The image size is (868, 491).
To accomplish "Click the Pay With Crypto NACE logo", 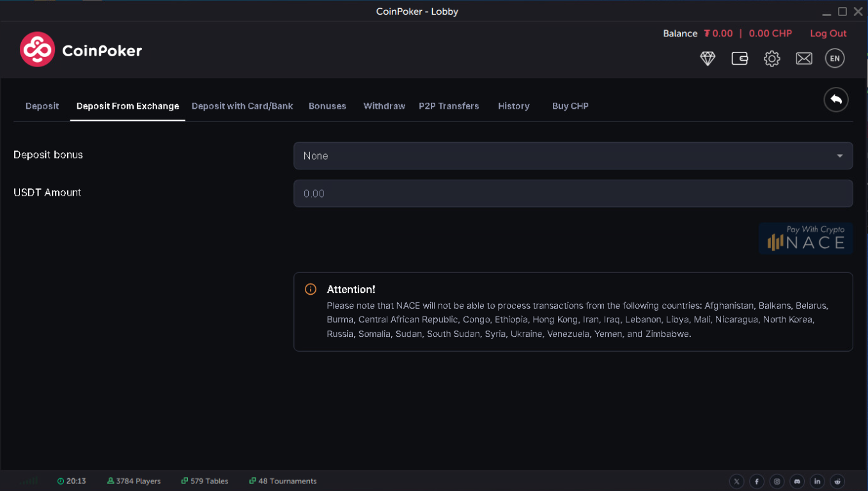I will (x=806, y=238).
